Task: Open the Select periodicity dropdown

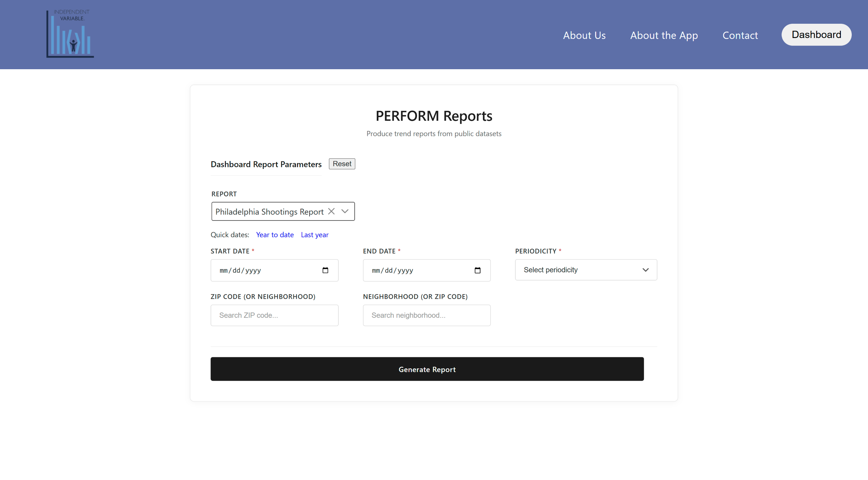Action: 586,270
